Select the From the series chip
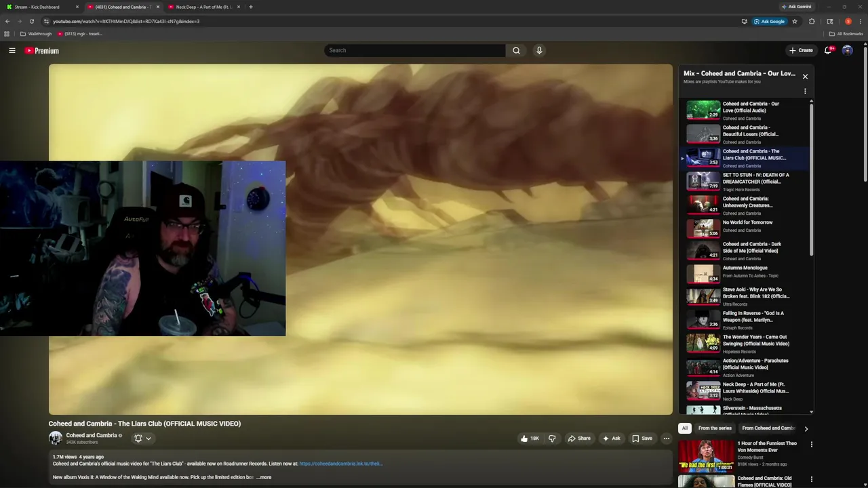The width and height of the screenshot is (868, 488). pyautogui.click(x=715, y=428)
